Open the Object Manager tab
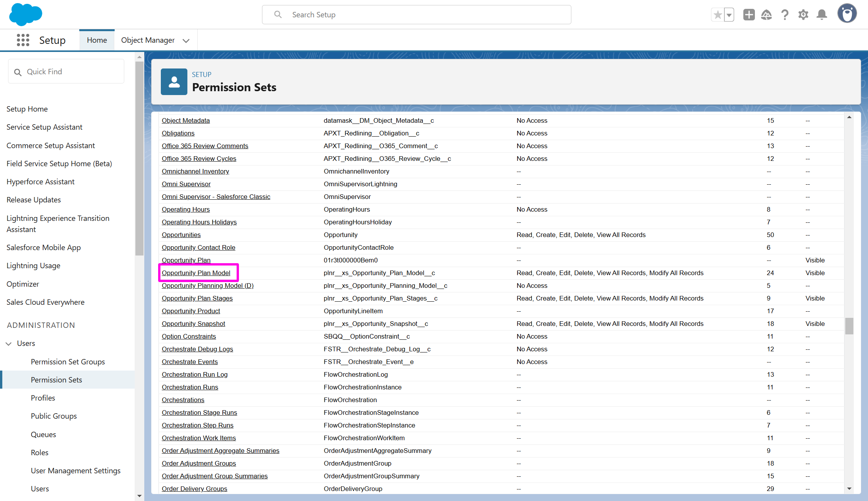 pyautogui.click(x=148, y=40)
